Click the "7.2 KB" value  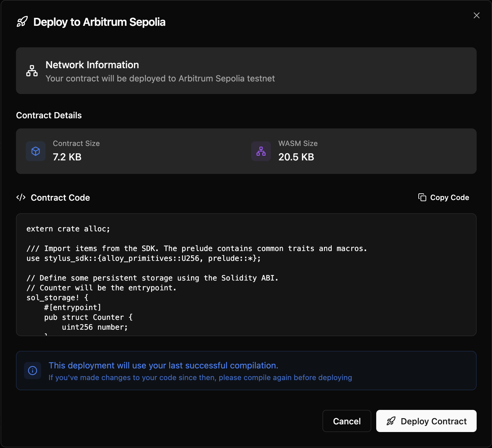(67, 157)
